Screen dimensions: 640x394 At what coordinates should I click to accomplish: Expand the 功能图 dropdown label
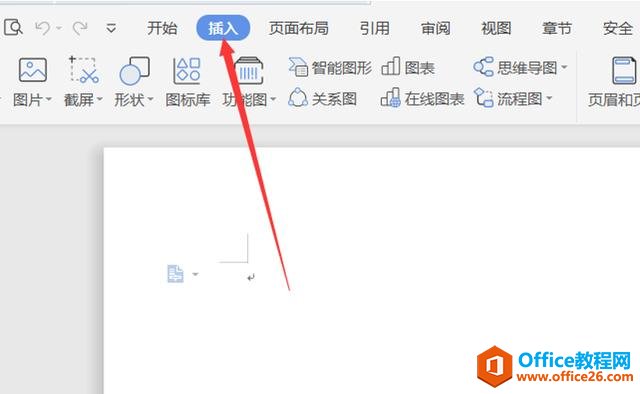[x=249, y=100]
